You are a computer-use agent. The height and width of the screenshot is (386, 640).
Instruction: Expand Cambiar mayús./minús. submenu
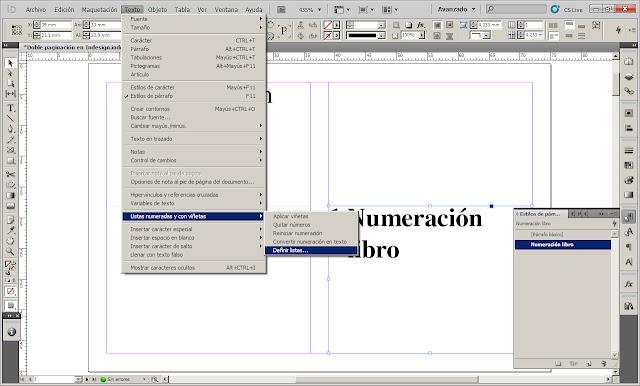pos(194,126)
